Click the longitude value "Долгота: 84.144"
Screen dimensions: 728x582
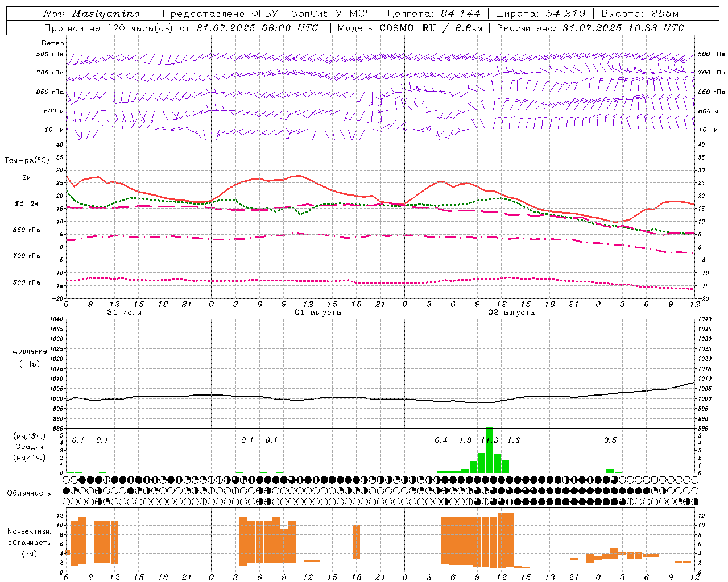pyautogui.click(x=433, y=14)
